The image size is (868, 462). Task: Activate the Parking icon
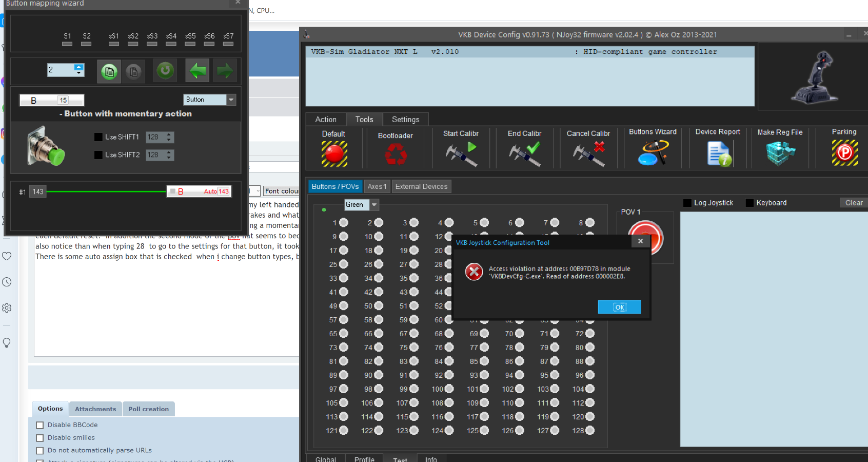click(x=844, y=153)
